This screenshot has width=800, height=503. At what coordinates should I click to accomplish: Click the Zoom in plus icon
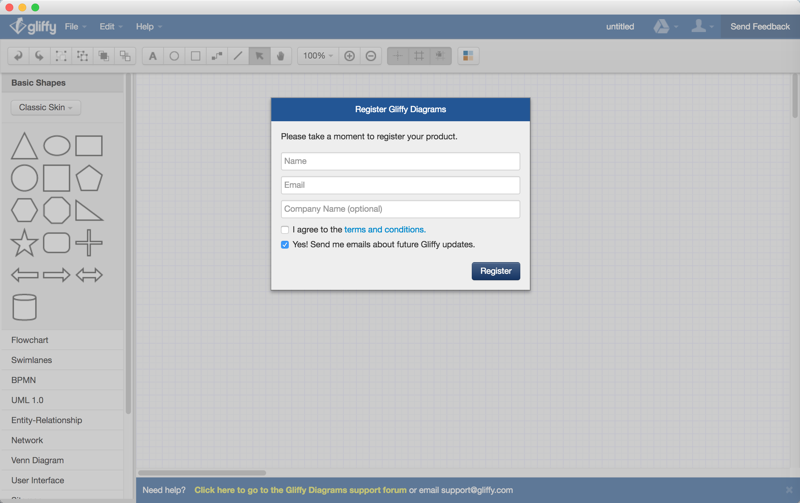(x=349, y=56)
